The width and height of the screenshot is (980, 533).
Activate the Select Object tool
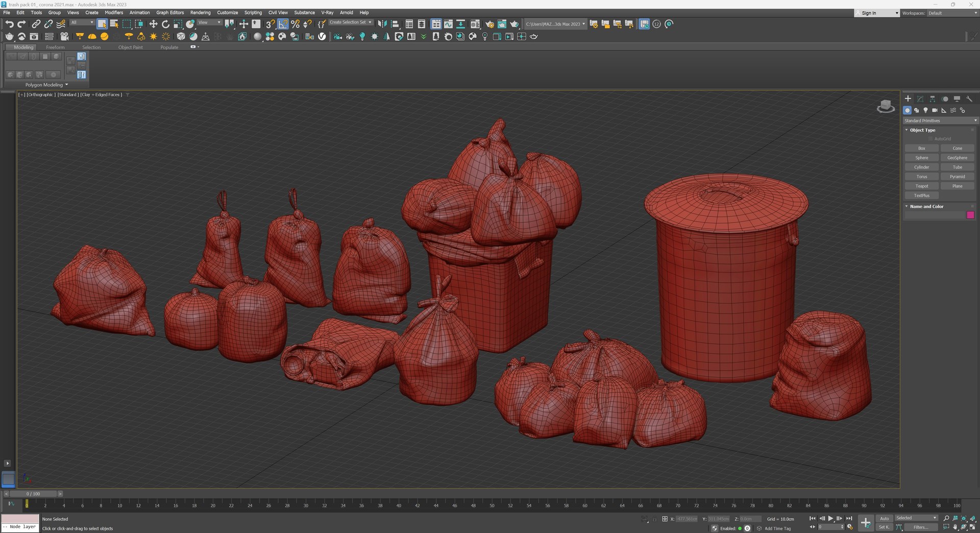click(102, 24)
